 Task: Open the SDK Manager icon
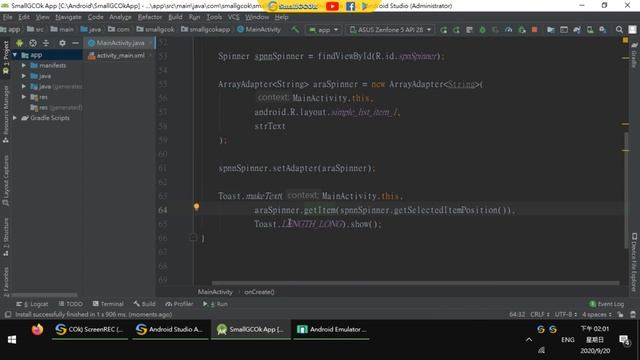[603, 30]
